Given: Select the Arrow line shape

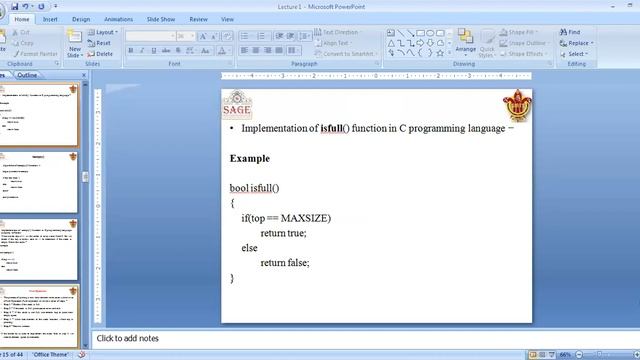Looking at the screenshot, I should click(x=411, y=33).
